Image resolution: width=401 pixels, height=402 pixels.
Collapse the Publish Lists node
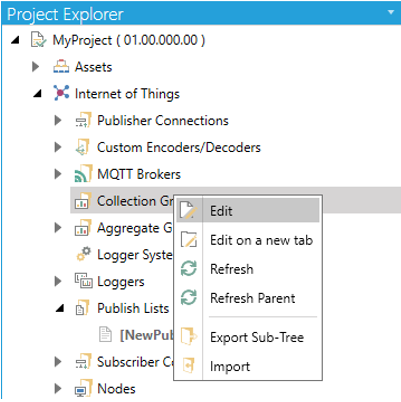click(60, 308)
